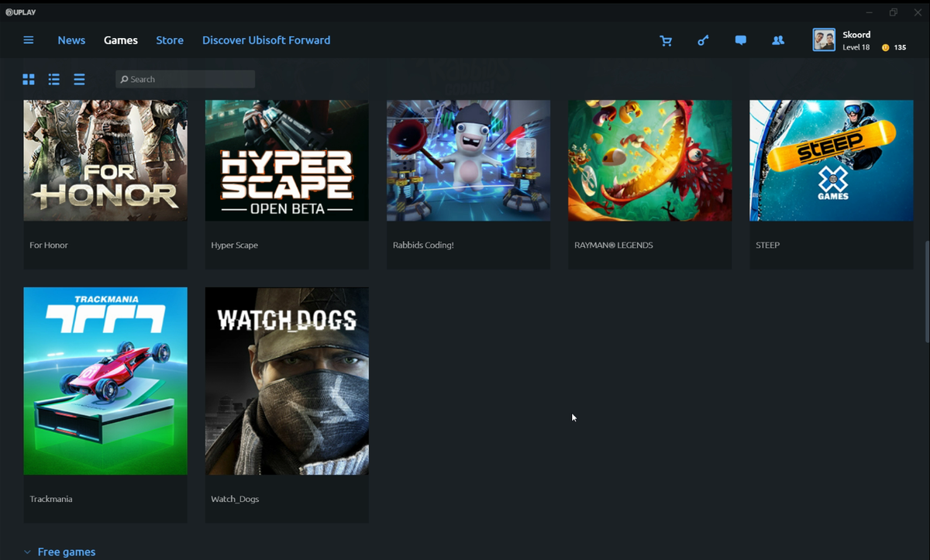Screen dimensions: 930x560
Task: Open the Watch_Dogs cover art
Action: (287, 381)
